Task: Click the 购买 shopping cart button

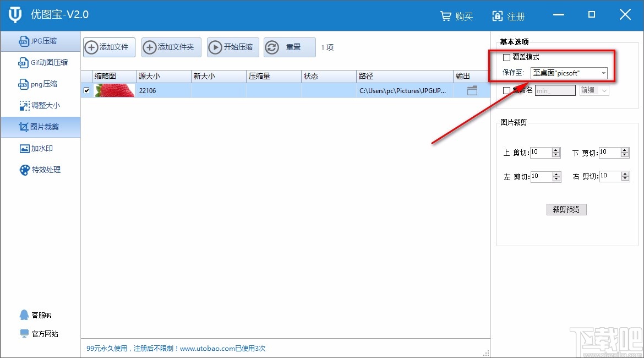Action: tap(456, 17)
